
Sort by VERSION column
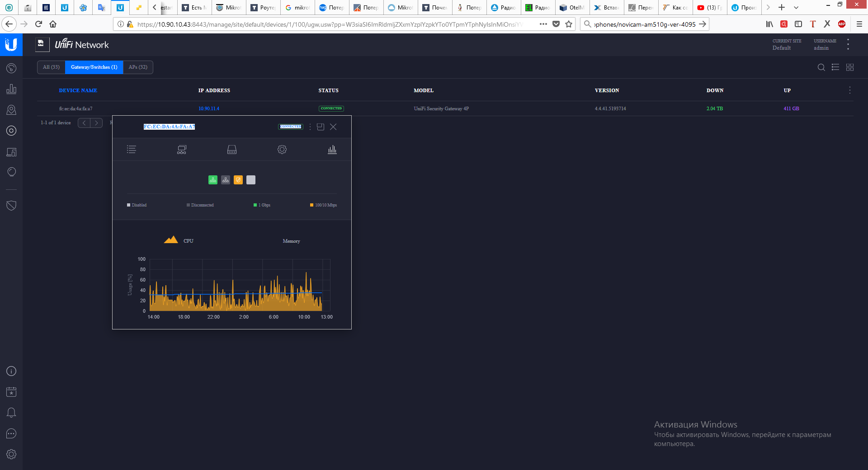[607, 90]
